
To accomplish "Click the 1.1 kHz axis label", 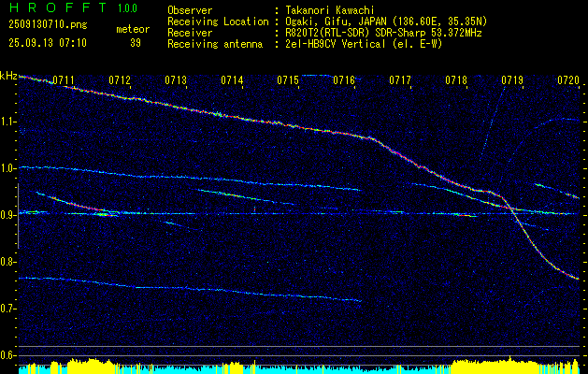I will (8, 122).
